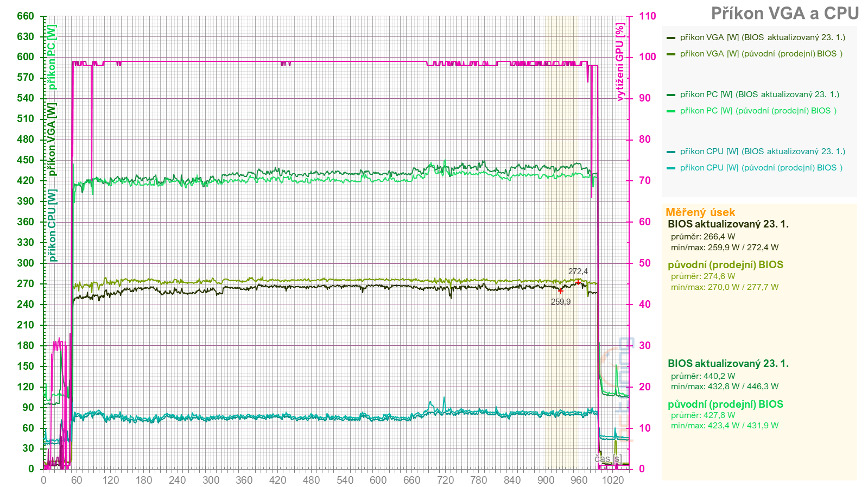
Task: Click right axis tick label 100
Action: coord(647,57)
